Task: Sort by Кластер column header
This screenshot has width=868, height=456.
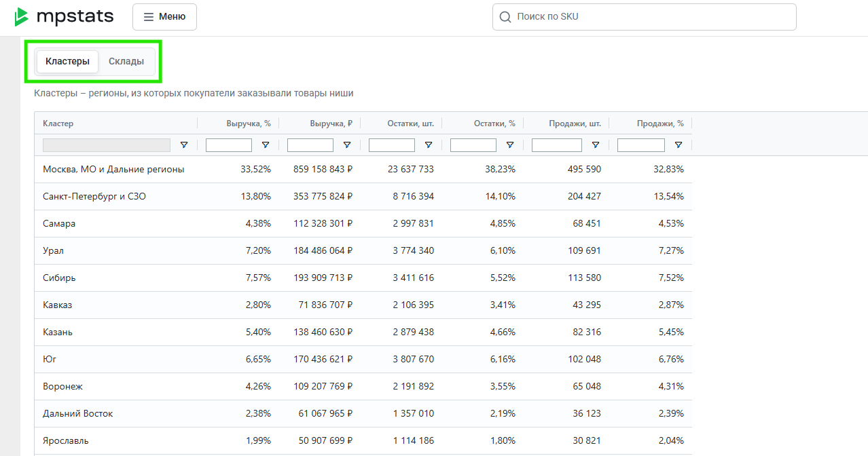Action: 58,123
